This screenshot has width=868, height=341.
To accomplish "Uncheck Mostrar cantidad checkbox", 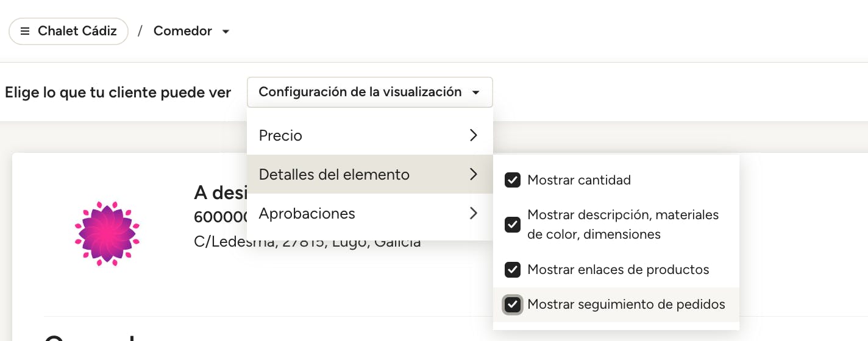I will click(513, 180).
